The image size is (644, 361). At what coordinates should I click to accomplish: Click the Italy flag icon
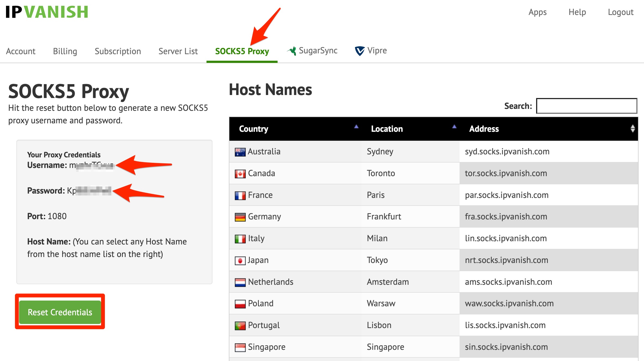click(x=240, y=239)
